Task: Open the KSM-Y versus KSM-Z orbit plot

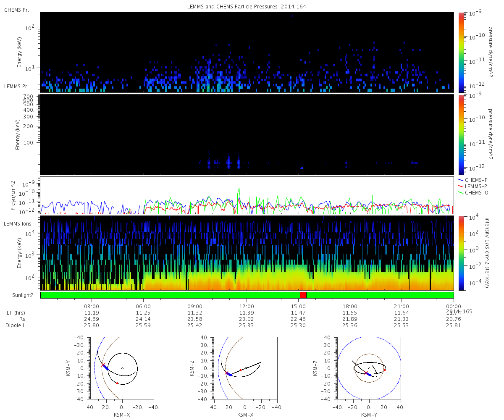Action: (369, 368)
